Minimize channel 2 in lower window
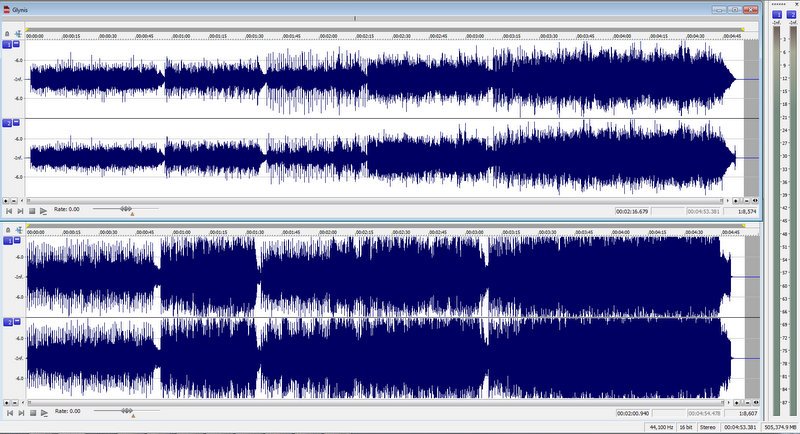This screenshot has height=434, width=800. pyautogui.click(x=17, y=321)
